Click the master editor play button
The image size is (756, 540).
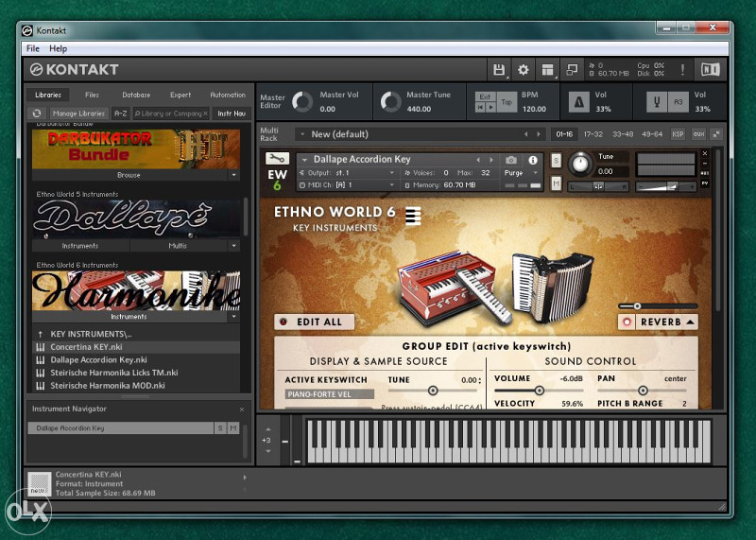pos(490,108)
